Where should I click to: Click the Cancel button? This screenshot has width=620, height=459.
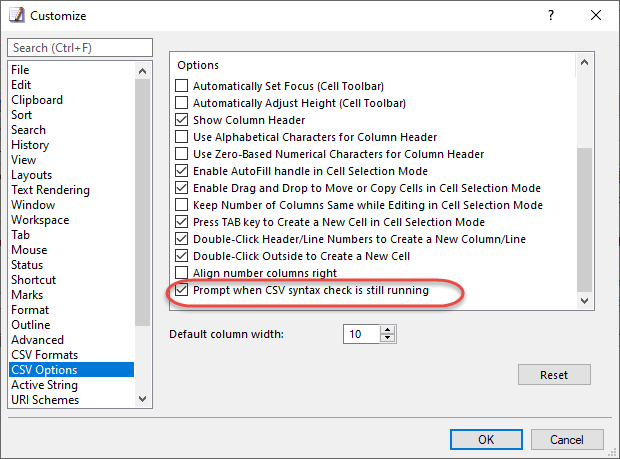[x=567, y=439]
